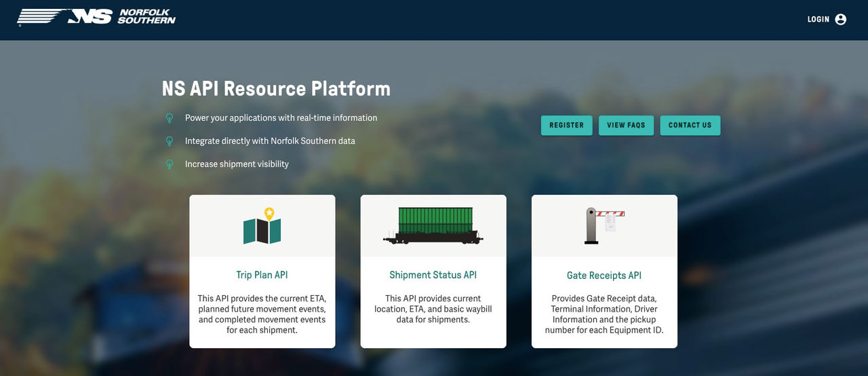The image size is (868, 376).
Task: Click the Gate Receipts API description text
Action: [604, 314]
